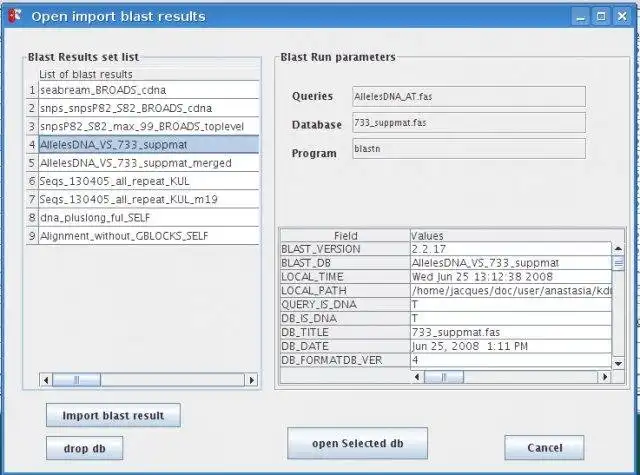Click row number 9 in results list
This screenshot has width=640, height=475.
32,236
